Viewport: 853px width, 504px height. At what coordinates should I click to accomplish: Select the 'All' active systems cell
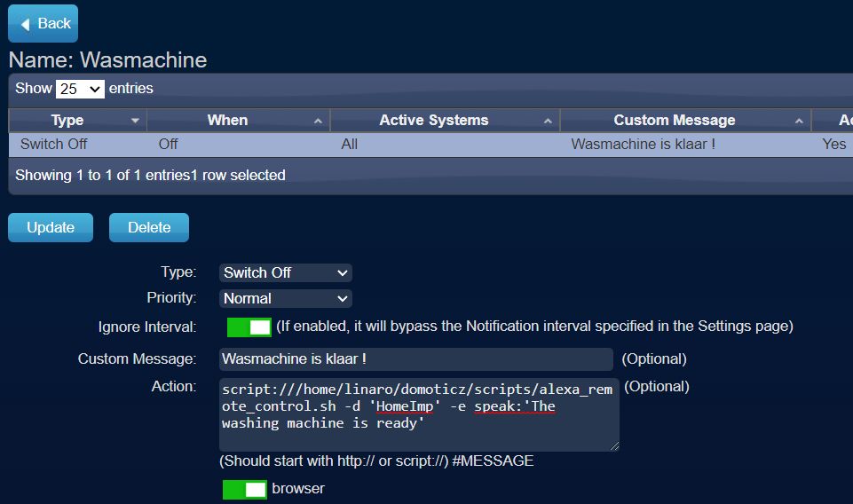[349, 144]
